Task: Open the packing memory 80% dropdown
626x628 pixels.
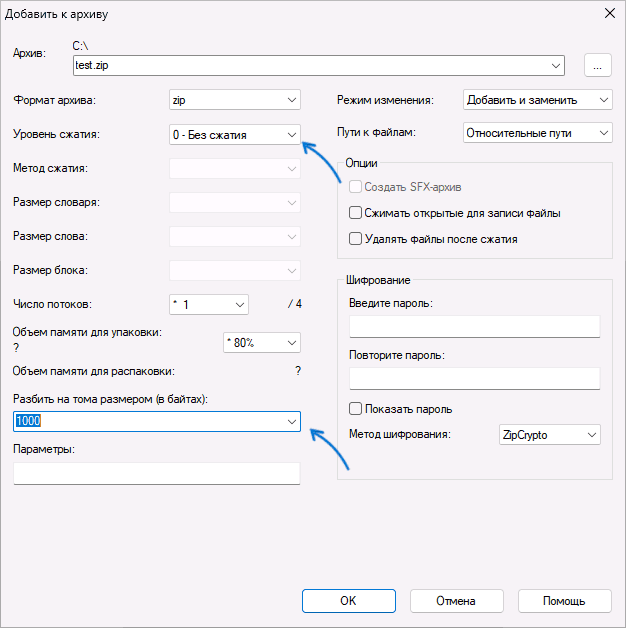Action: coord(262,343)
